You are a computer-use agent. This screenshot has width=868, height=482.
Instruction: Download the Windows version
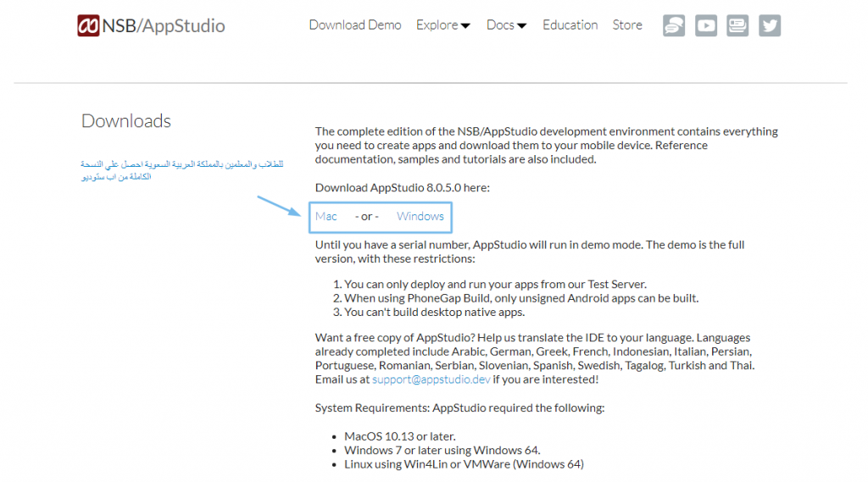coord(420,216)
